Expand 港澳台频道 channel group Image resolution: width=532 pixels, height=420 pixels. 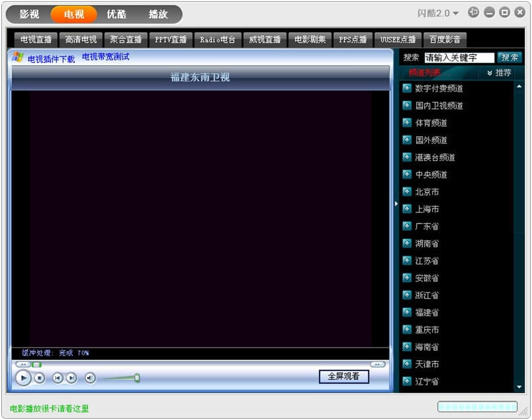(407, 157)
